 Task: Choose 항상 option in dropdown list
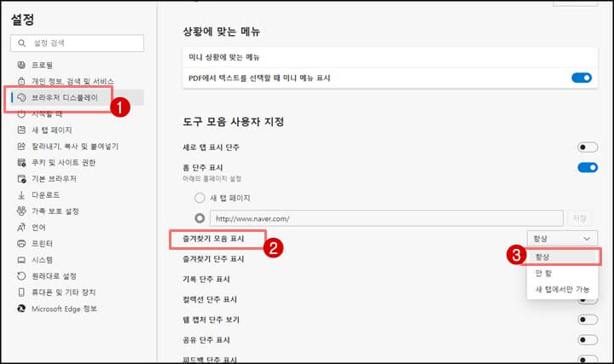(x=562, y=257)
